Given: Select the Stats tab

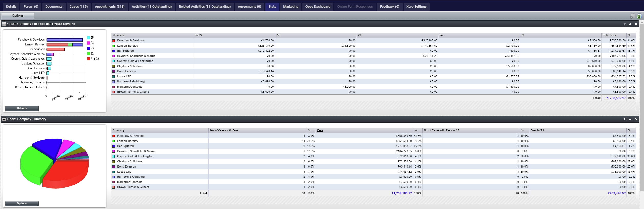Looking at the screenshot, I should click(272, 7).
